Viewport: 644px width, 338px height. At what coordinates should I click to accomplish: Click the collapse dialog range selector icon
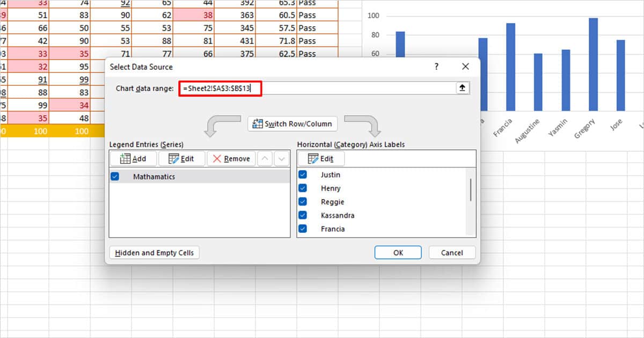(x=462, y=89)
